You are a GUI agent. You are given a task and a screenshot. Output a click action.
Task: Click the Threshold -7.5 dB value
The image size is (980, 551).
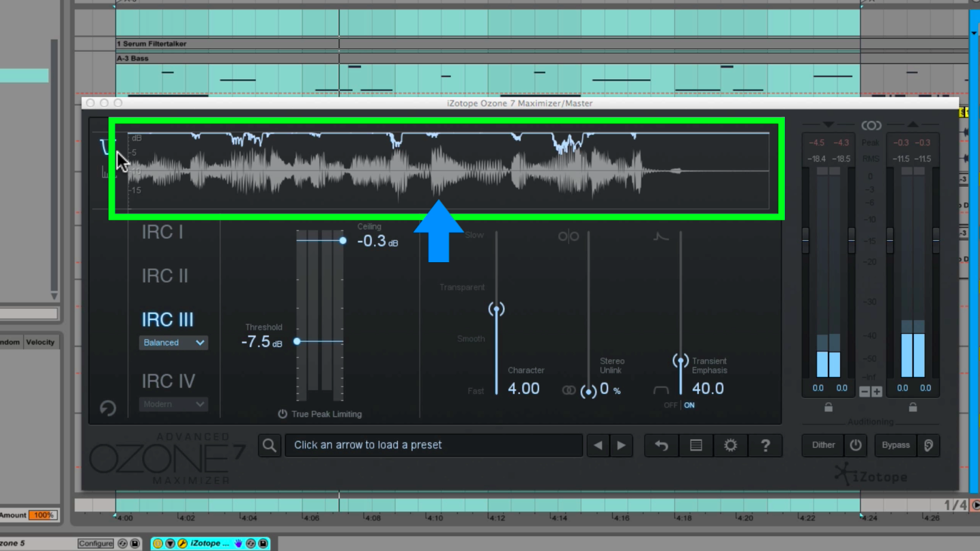coord(261,342)
